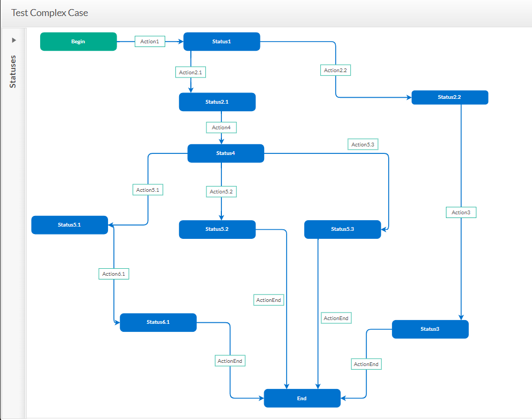Click the vertical Statuses panel label
The height and width of the screenshot is (420, 532).
(x=13, y=71)
